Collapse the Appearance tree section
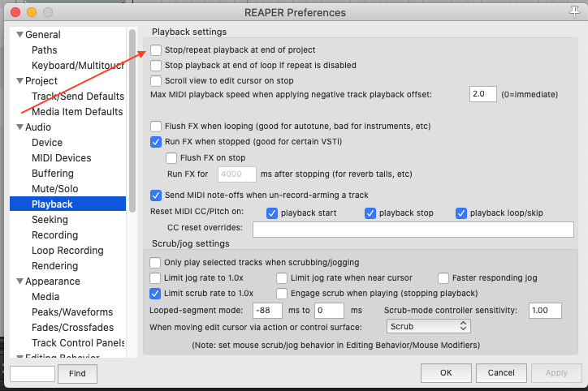The width and height of the screenshot is (588, 391). point(19,281)
